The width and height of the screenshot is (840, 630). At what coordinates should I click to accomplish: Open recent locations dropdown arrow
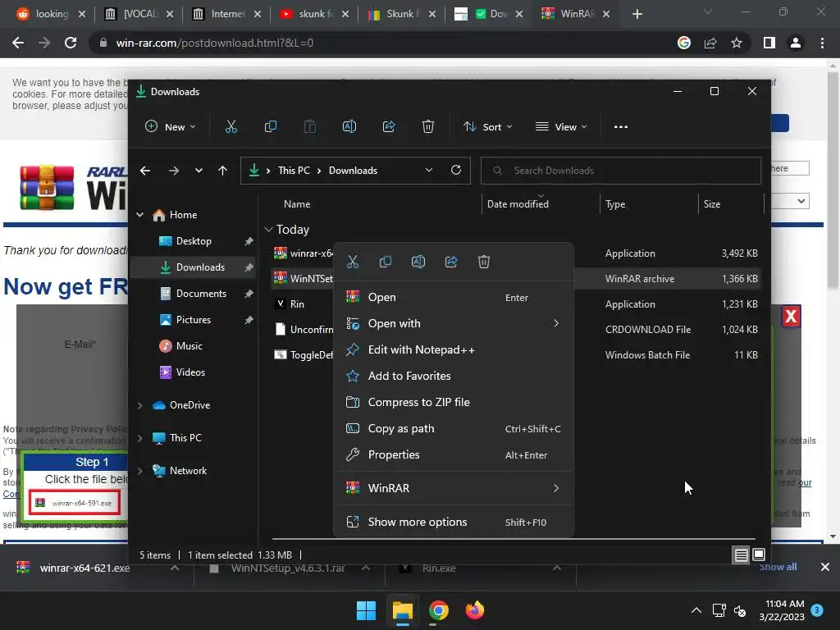pyautogui.click(x=199, y=171)
